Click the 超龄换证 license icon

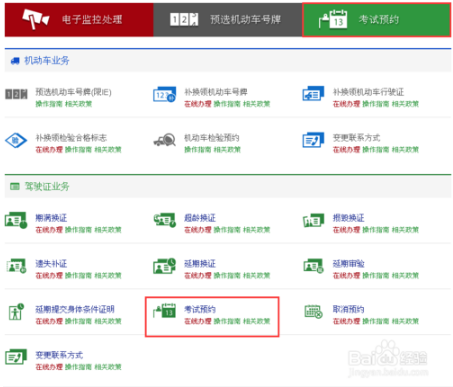coord(165,220)
